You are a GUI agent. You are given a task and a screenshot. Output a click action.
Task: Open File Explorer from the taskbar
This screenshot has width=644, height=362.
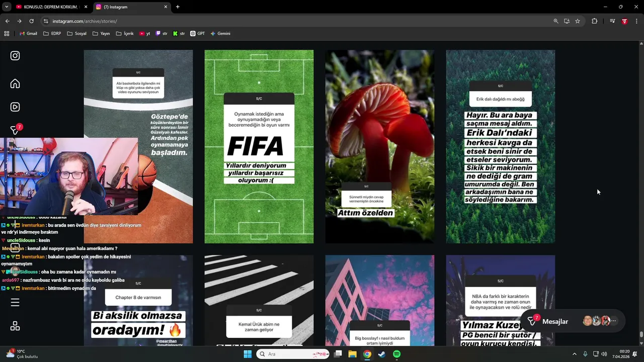[x=353, y=354]
